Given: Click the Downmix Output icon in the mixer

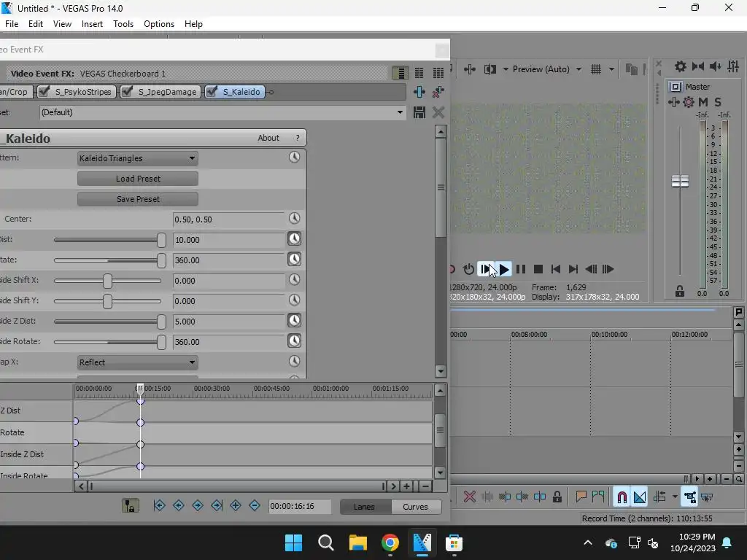Looking at the screenshot, I should coord(698,66).
